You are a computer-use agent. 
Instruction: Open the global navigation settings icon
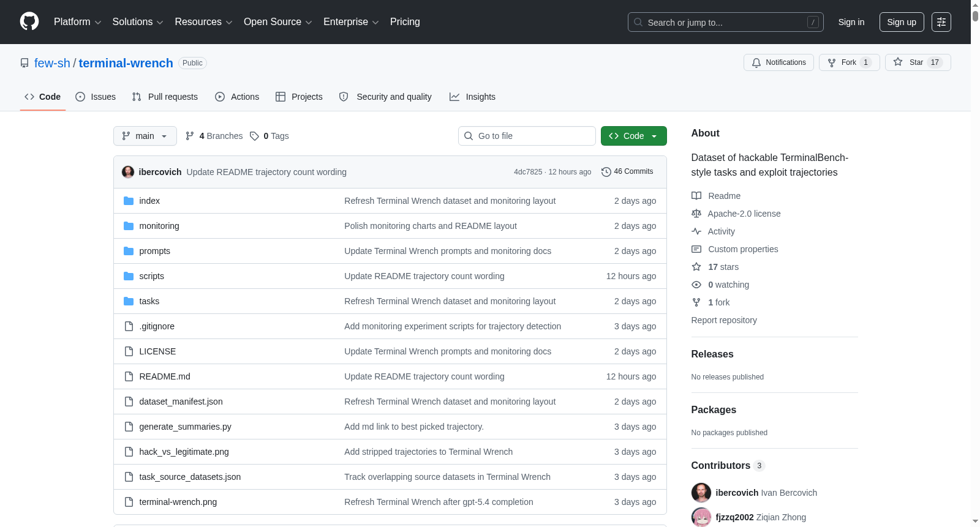[x=941, y=22]
